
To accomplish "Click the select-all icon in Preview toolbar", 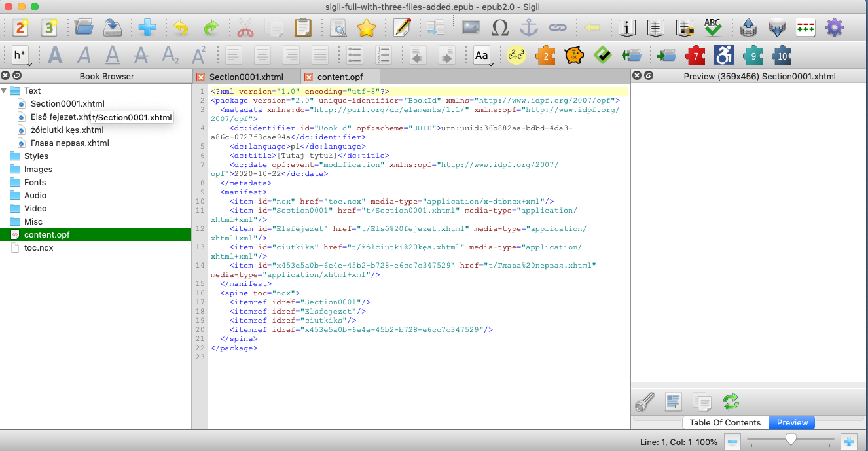I will (674, 401).
